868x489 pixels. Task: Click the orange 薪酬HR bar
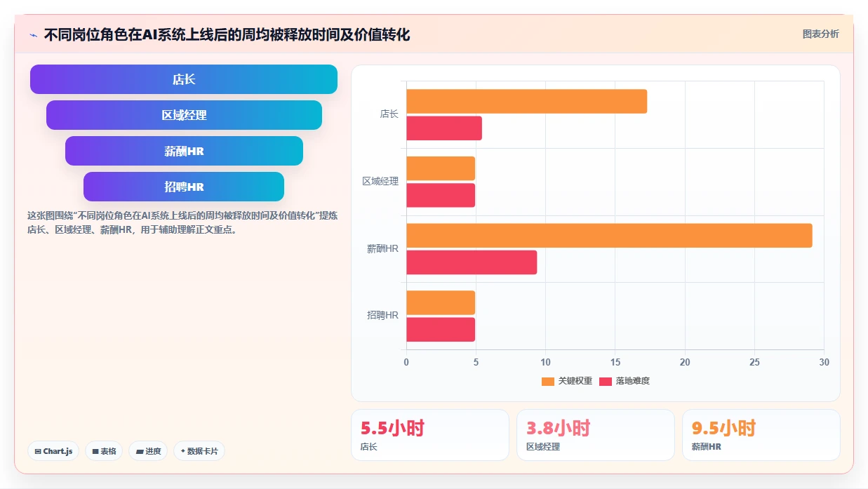click(609, 236)
